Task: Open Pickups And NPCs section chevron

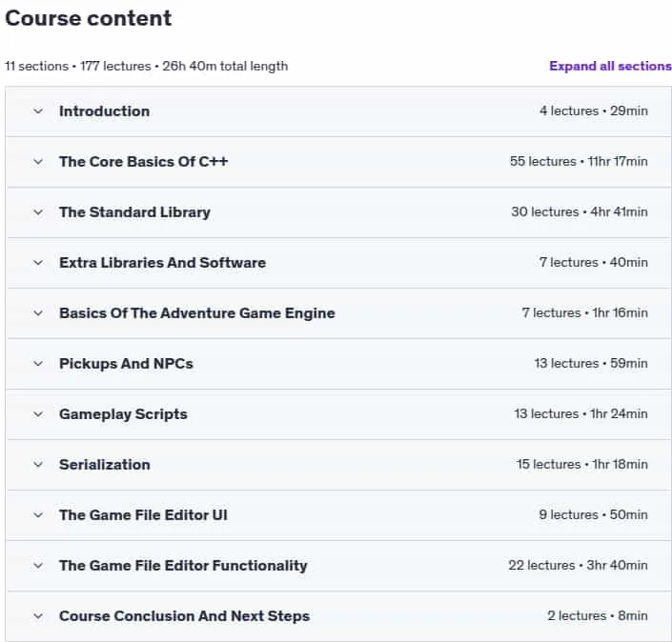Action: click(x=38, y=364)
